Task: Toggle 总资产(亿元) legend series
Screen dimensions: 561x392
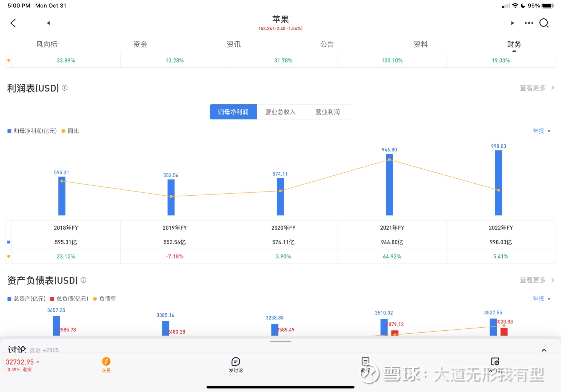Action: click(x=27, y=299)
